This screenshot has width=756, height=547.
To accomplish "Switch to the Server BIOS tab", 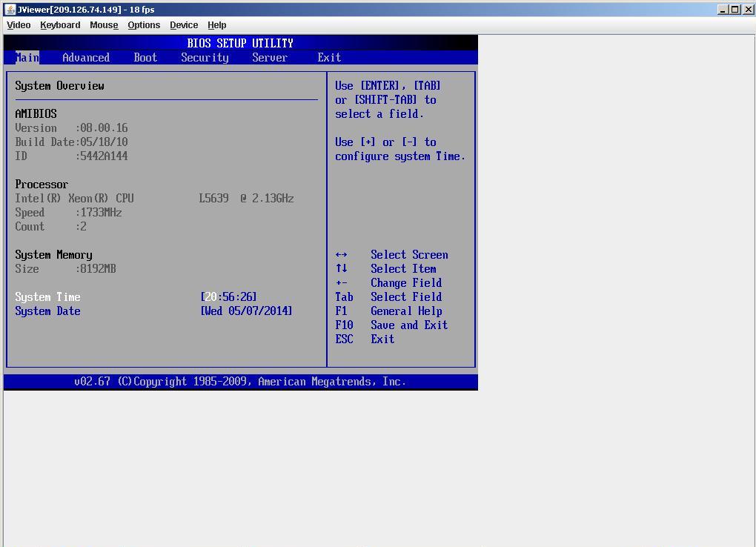I will pos(270,58).
